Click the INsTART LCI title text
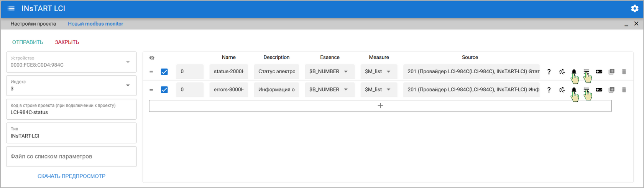Viewport: 644px width, 188px height. coord(43,8)
